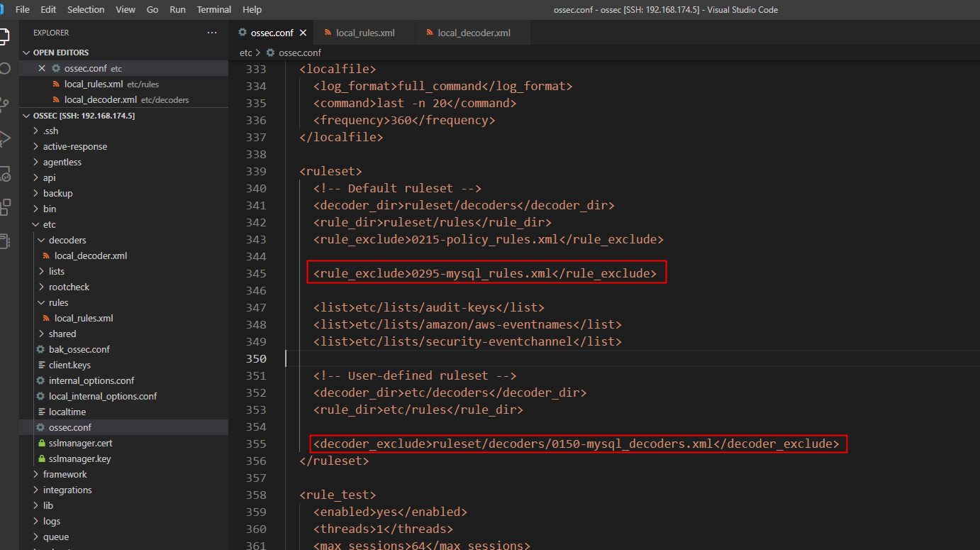Screen dimensions: 980x550
Task: Click XML icon of local_decoder.xml under decoders folder
Action: [47, 255]
